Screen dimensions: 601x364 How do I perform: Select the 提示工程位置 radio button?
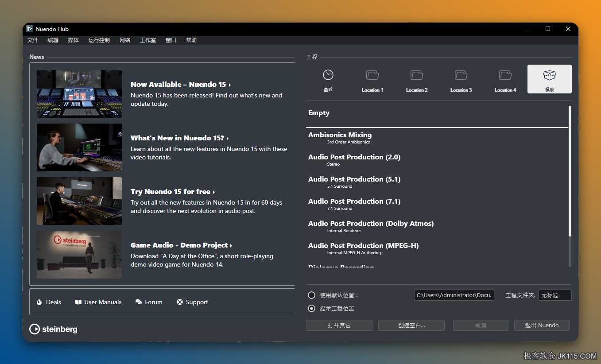click(312, 309)
